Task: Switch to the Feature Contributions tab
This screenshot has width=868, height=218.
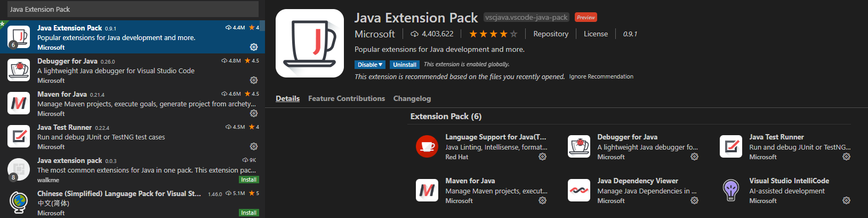Action: [347, 98]
